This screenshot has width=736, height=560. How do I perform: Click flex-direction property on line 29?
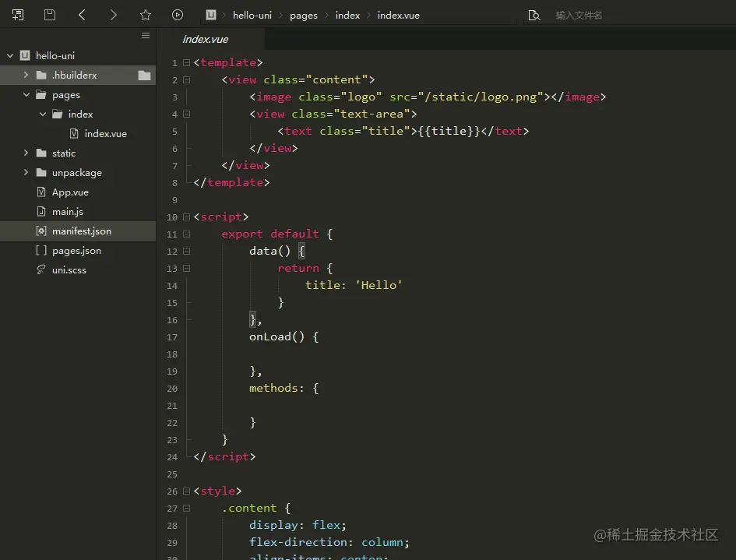298,542
